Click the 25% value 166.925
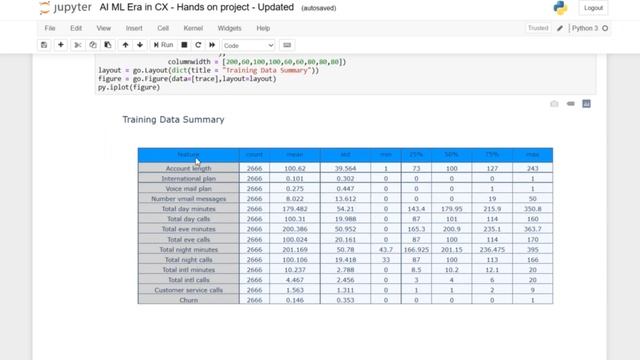 [x=416, y=249]
